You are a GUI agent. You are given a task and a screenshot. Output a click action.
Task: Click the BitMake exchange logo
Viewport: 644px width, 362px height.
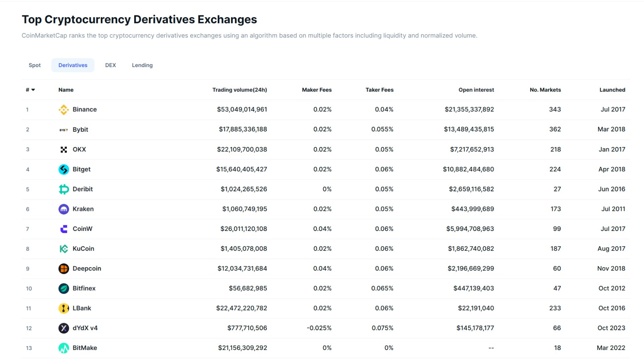pyautogui.click(x=63, y=348)
